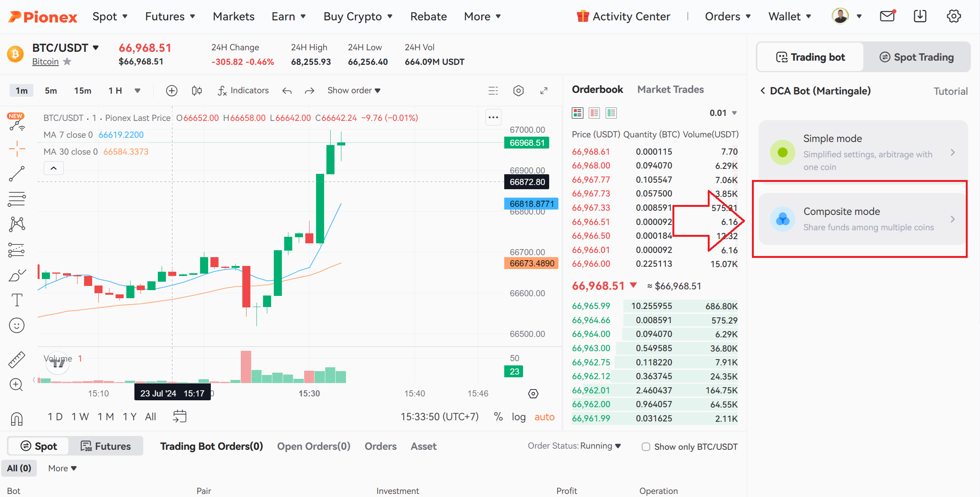Switch to Trading bot mode

tap(810, 57)
